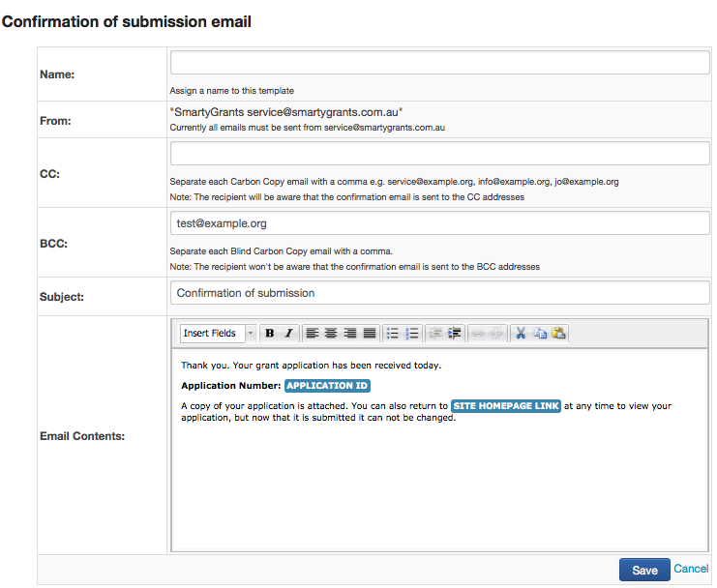Toggle bold formatting in the editor
The height and width of the screenshot is (588, 717).
(x=270, y=334)
